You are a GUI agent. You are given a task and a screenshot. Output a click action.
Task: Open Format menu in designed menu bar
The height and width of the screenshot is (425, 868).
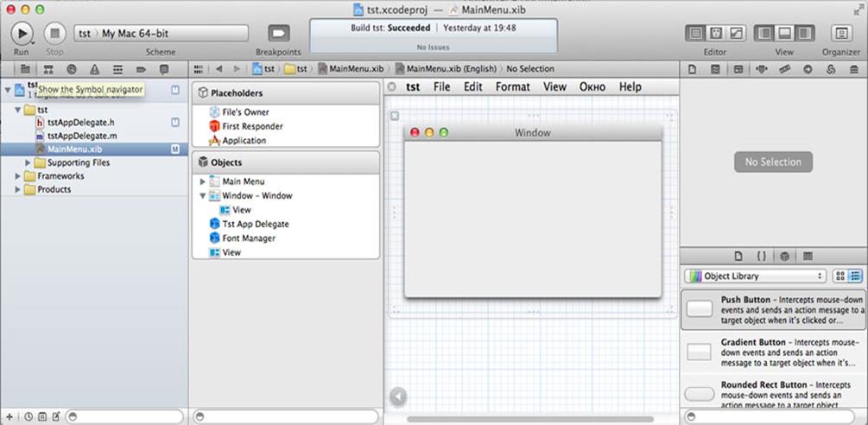click(x=513, y=87)
